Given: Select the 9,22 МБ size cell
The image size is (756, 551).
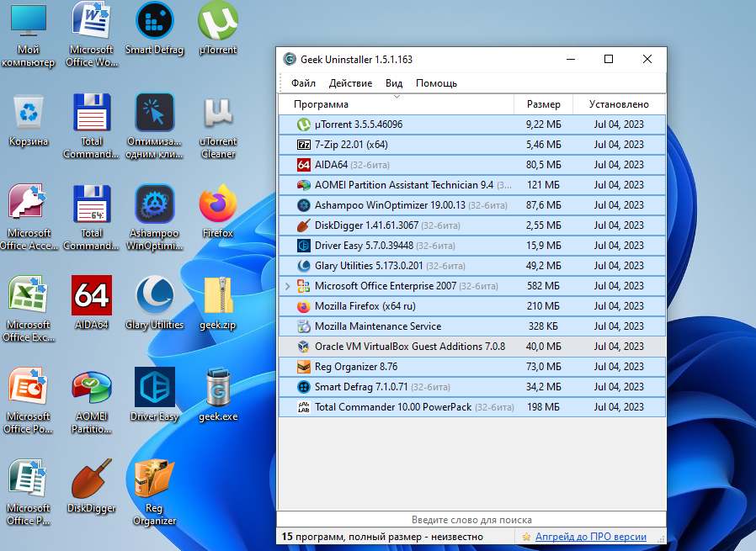Looking at the screenshot, I should pos(543,125).
